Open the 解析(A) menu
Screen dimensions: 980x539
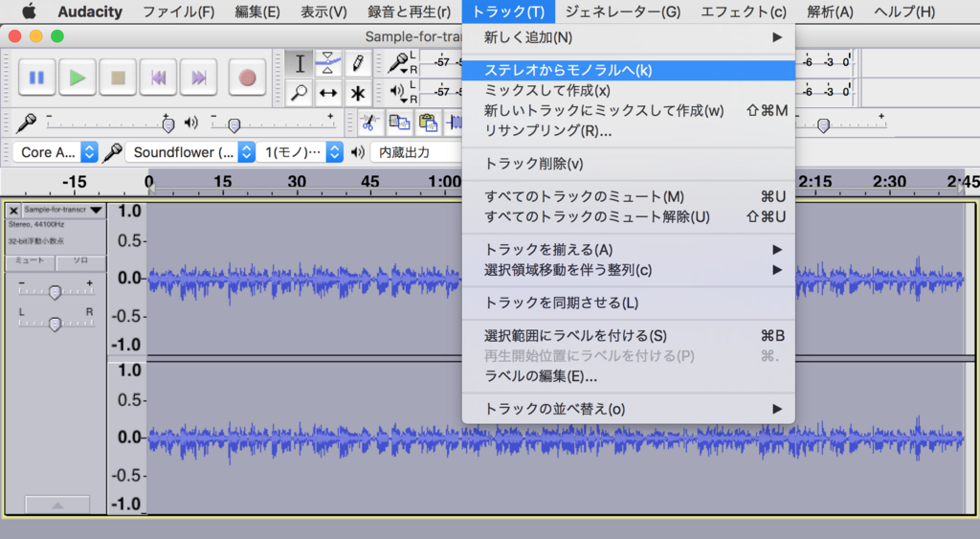(x=830, y=11)
